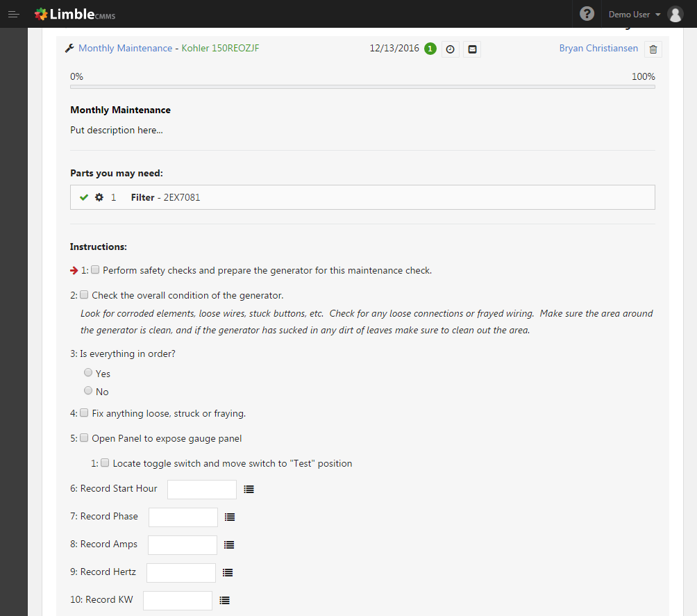Click the envelope message icon
Image resolution: width=697 pixels, height=616 pixels.
472,49
